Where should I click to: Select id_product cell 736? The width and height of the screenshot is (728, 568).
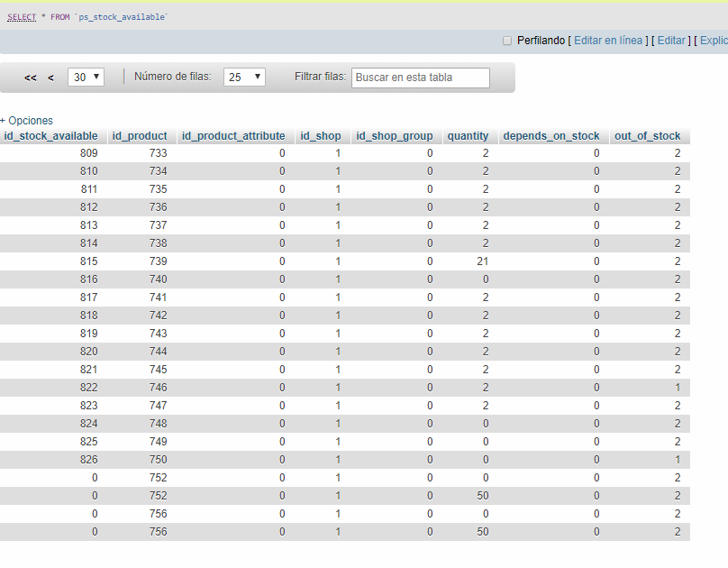pos(159,207)
